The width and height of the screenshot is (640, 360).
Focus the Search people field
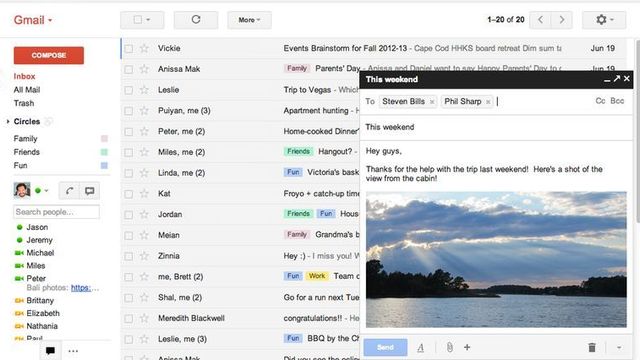pos(56,212)
